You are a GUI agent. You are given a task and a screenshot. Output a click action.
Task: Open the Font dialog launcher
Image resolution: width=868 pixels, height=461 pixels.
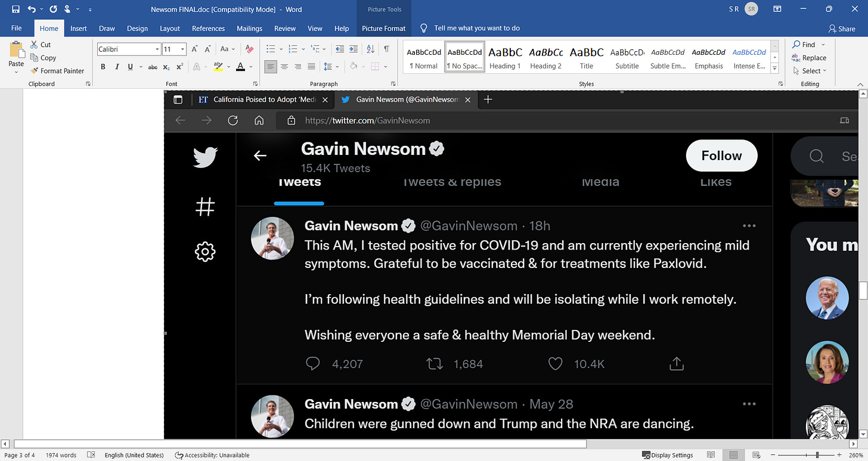click(256, 84)
